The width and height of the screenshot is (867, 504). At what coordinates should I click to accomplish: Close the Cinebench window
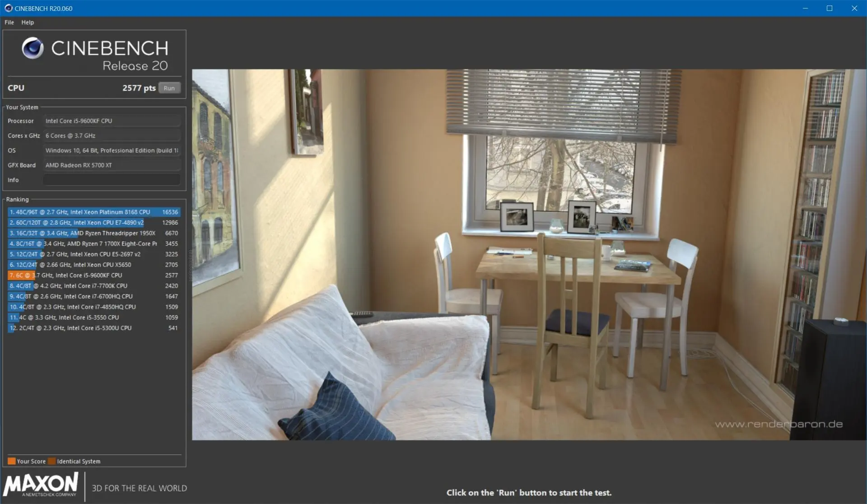click(x=854, y=8)
